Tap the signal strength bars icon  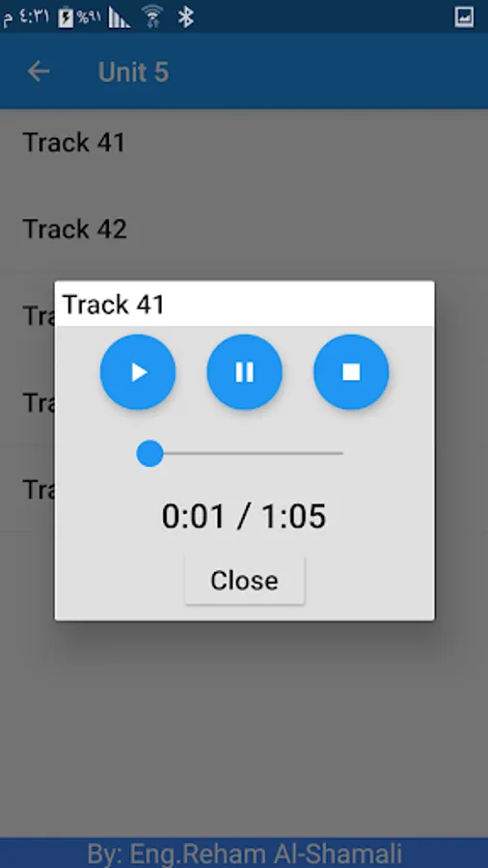click(119, 16)
